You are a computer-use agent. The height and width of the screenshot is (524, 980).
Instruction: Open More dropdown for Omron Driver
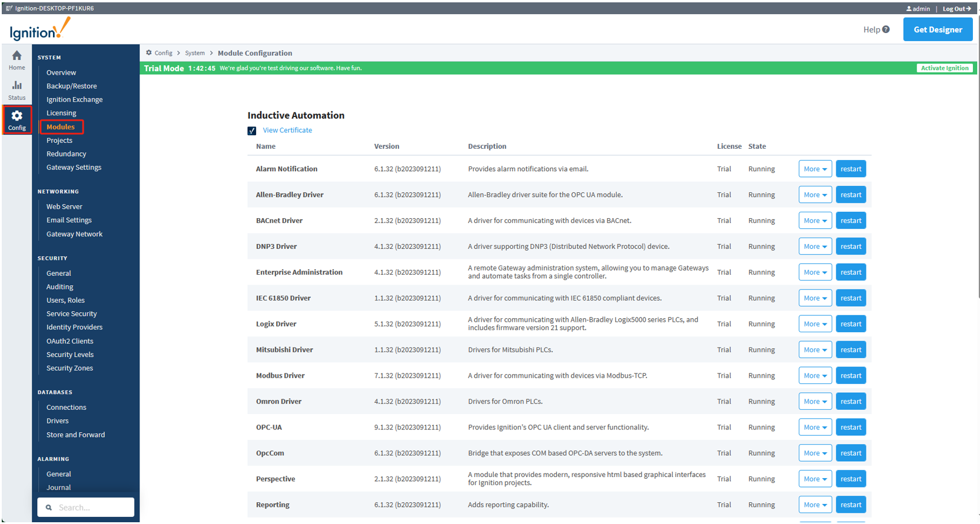[815, 402]
